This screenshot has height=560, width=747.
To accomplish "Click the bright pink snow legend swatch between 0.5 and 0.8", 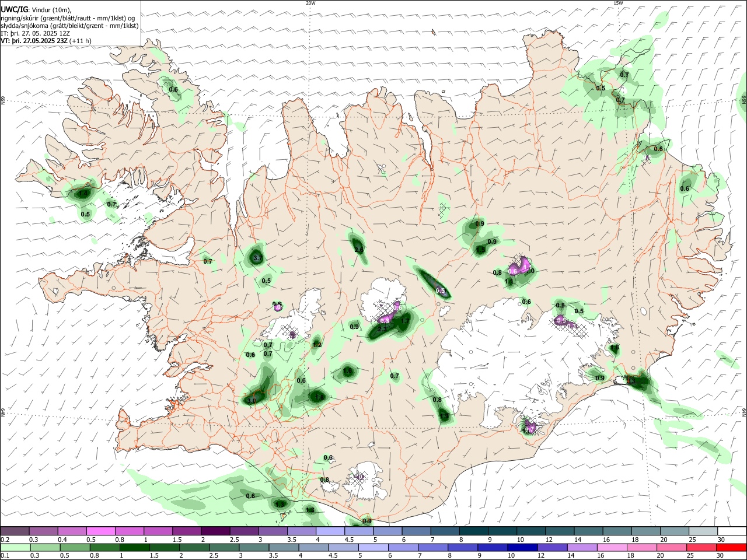I will (101, 531).
